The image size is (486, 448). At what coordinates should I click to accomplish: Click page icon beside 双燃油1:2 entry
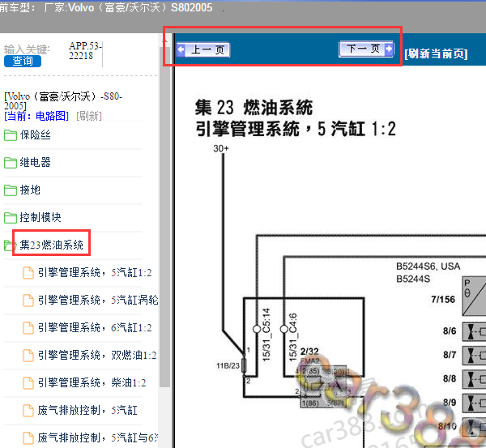[x=28, y=356]
